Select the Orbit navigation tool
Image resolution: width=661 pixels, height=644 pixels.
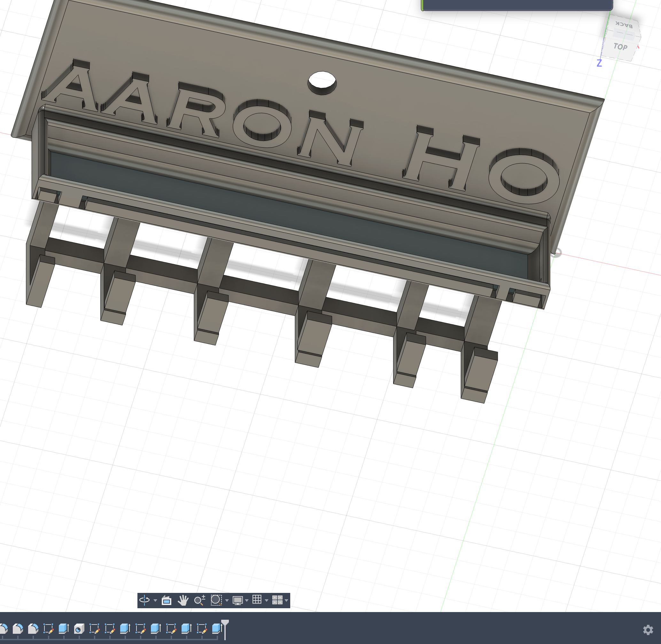click(144, 600)
